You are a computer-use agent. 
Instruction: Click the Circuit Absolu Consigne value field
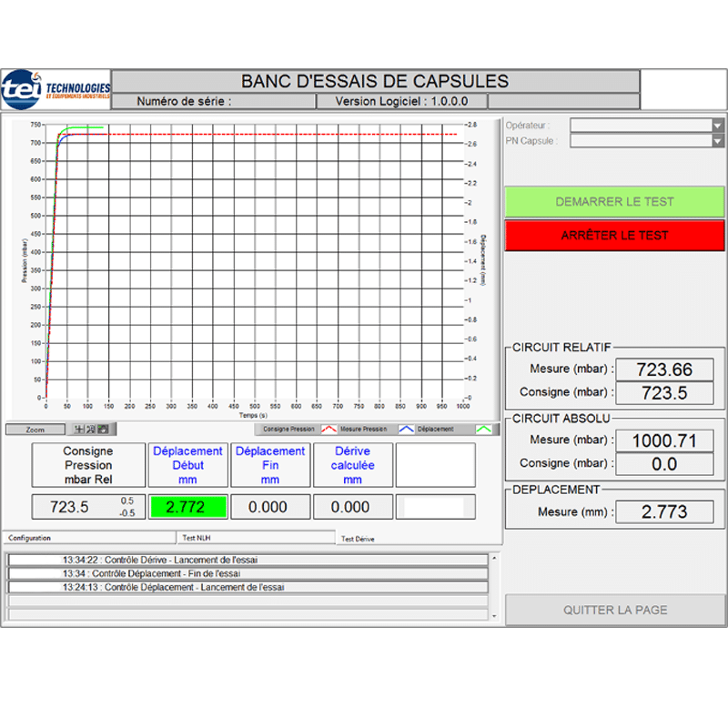click(664, 464)
